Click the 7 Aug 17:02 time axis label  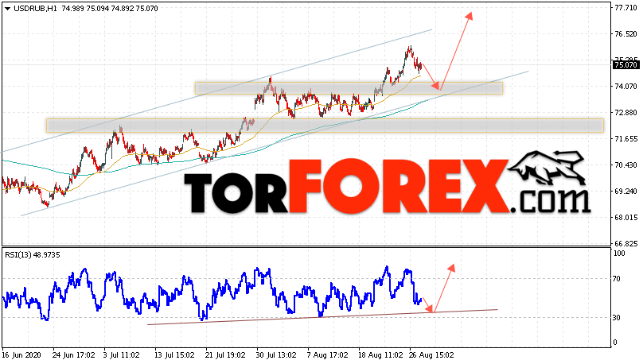pos(328,354)
